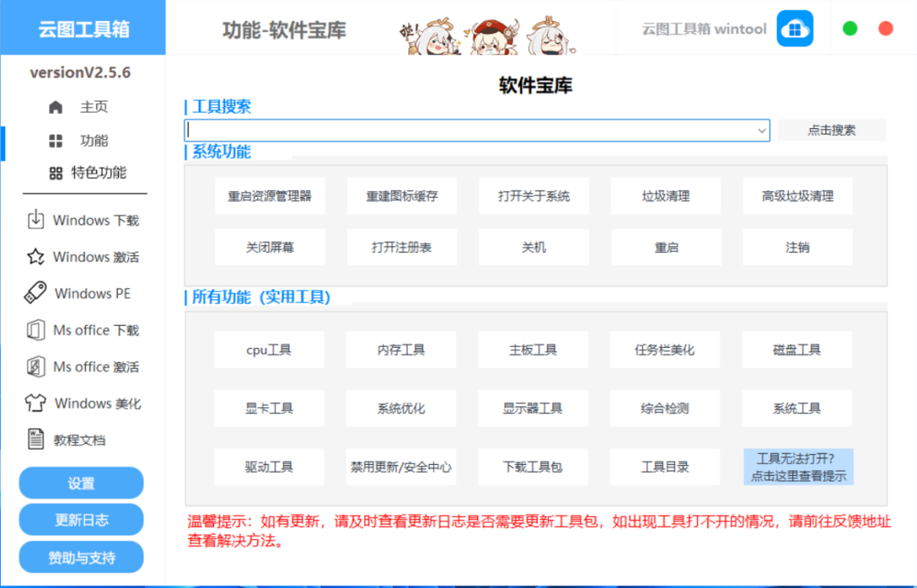Screen dimensions: 917x588
Task: Click the star icon for Windows 激活
Action: pos(36,256)
